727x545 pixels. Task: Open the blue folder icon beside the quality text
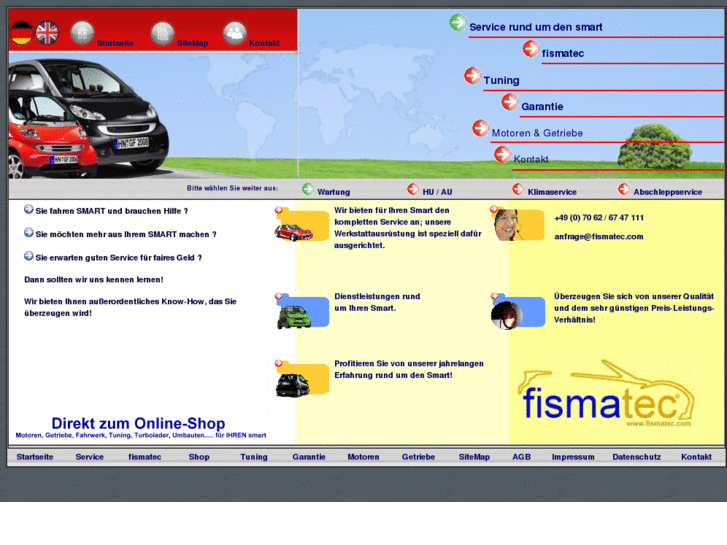click(517, 311)
